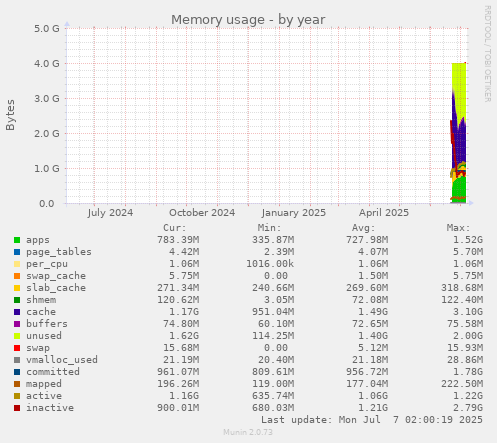The width and height of the screenshot is (497, 443).
Task: Click the swap current value 15.68M
Action: [x=181, y=348]
